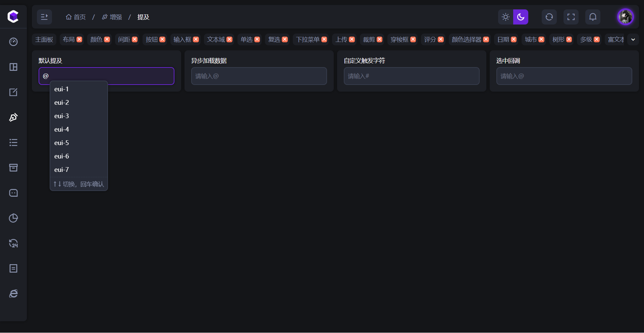Close the 单选 tab
644x333 pixels.
coord(257,39)
